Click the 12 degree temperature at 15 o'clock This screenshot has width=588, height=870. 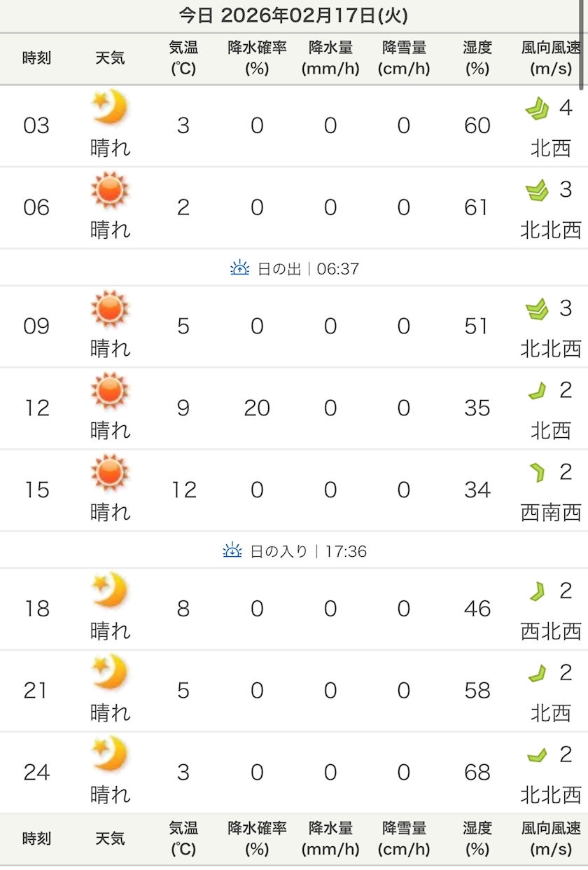[183, 490]
